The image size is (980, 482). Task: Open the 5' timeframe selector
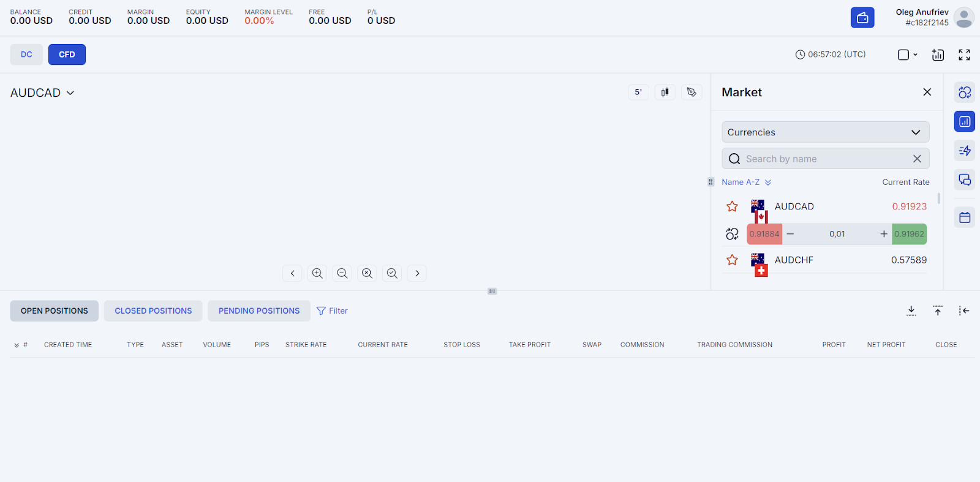[x=638, y=92]
